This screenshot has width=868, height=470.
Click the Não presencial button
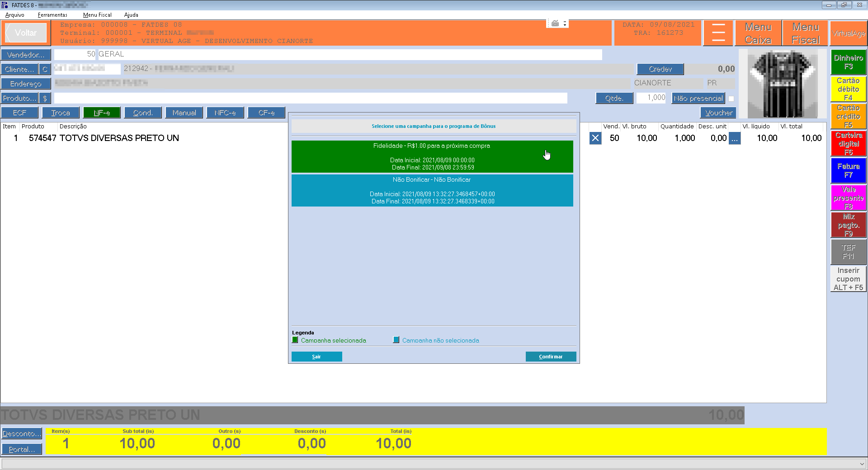click(698, 98)
